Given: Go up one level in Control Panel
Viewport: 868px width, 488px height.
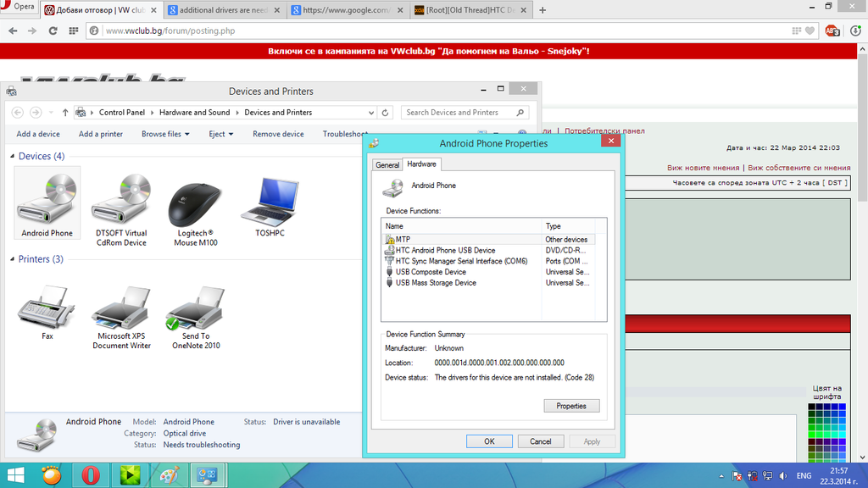Looking at the screenshot, I should coord(65,113).
